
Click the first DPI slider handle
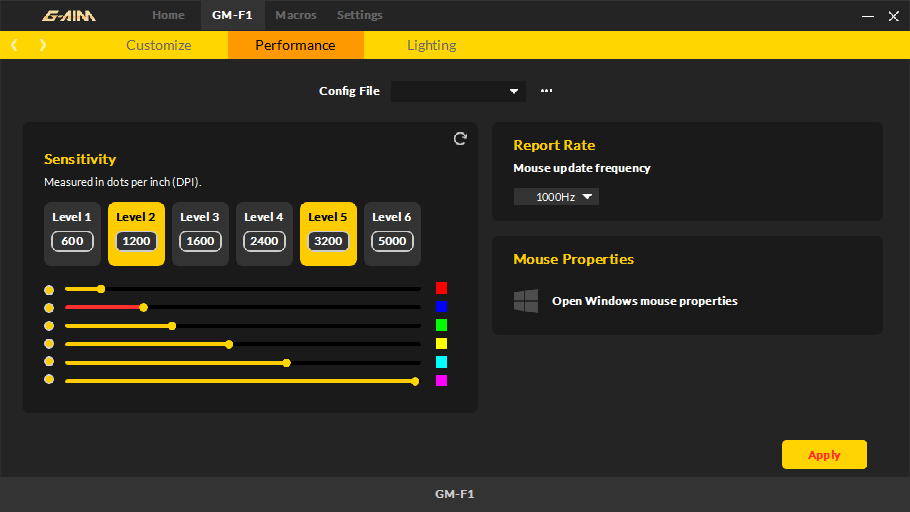[x=101, y=289]
